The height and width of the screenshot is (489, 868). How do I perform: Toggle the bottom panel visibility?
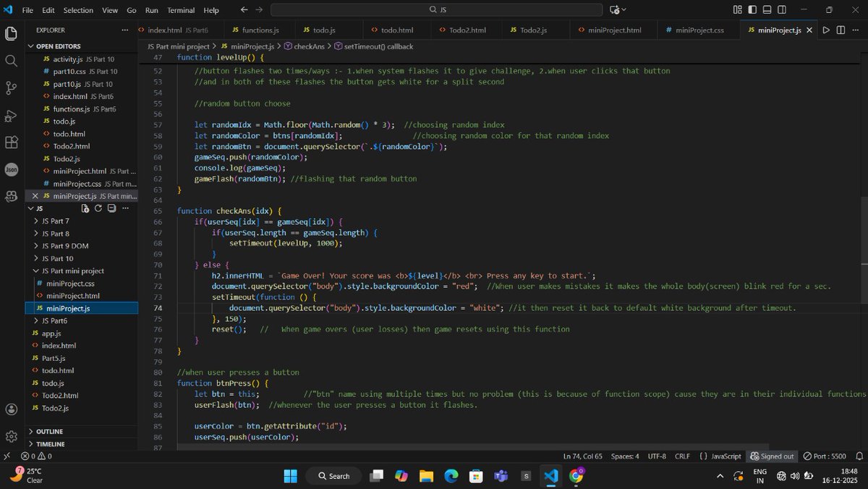pos(767,9)
